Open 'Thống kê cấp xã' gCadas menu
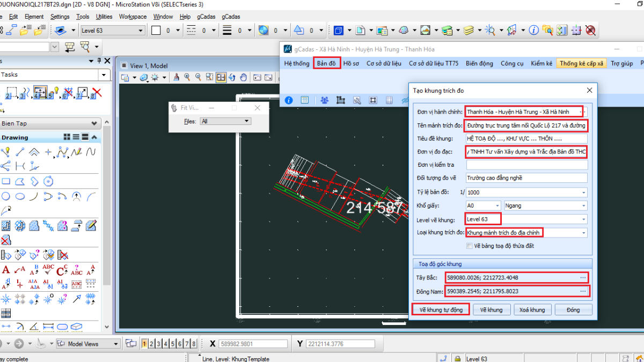Screen dimensions: 644x362 (581, 63)
